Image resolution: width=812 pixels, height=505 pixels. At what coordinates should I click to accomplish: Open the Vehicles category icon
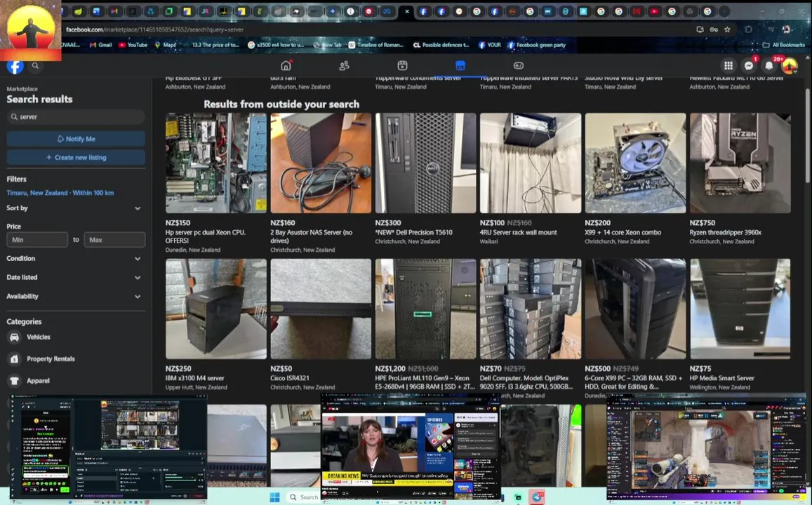point(15,337)
